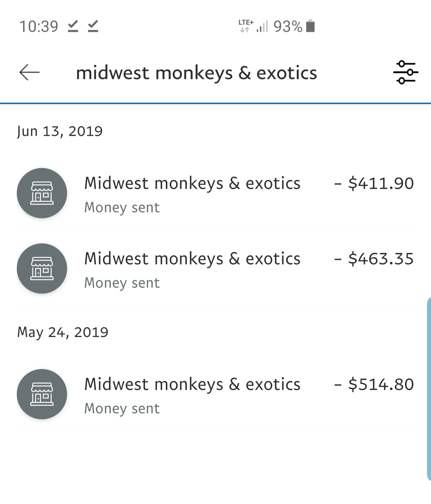Tap the signal strength bars icon
The image size is (431, 504).
coord(262,26)
